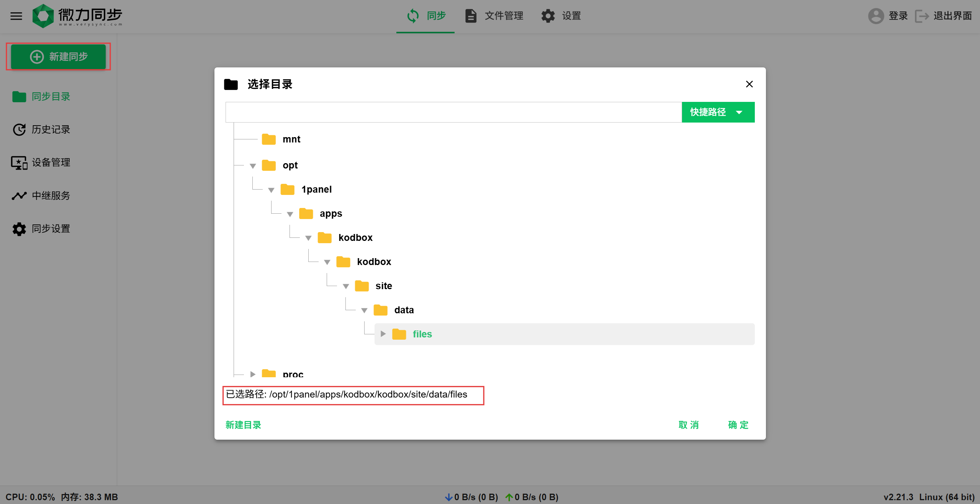The width and height of the screenshot is (980, 504).
Task: Collapse the opt folder triangle
Action: [x=253, y=166]
